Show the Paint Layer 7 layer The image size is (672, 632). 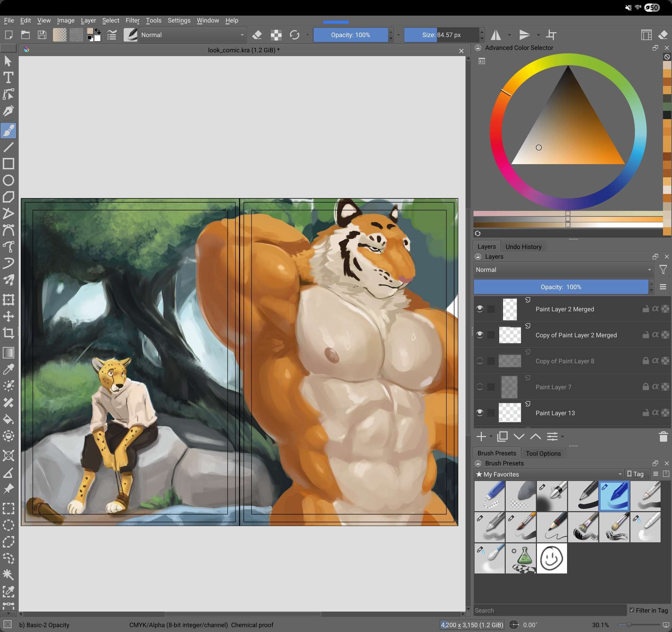click(480, 387)
